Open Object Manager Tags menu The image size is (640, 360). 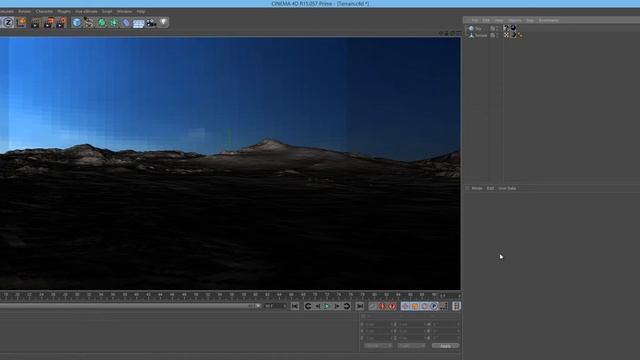530,20
